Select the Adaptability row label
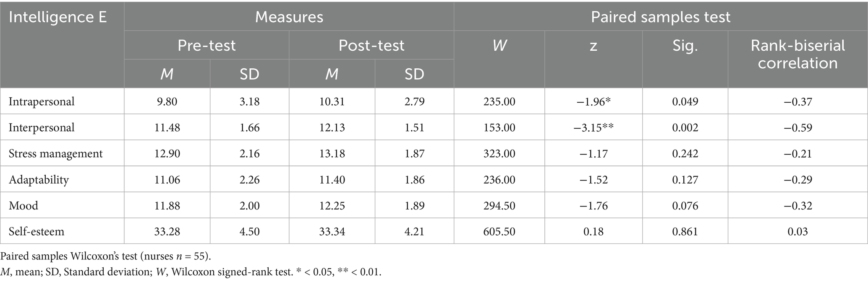Viewport: 868px width, 282px height. (39, 180)
